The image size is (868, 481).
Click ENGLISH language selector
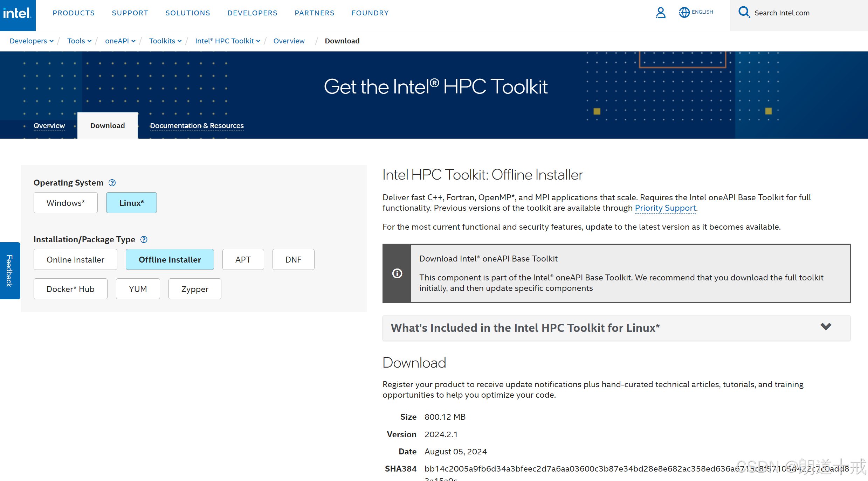702,12
